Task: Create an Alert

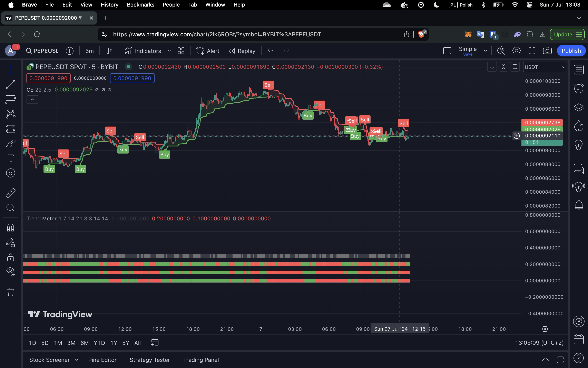Action: point(208,51)
